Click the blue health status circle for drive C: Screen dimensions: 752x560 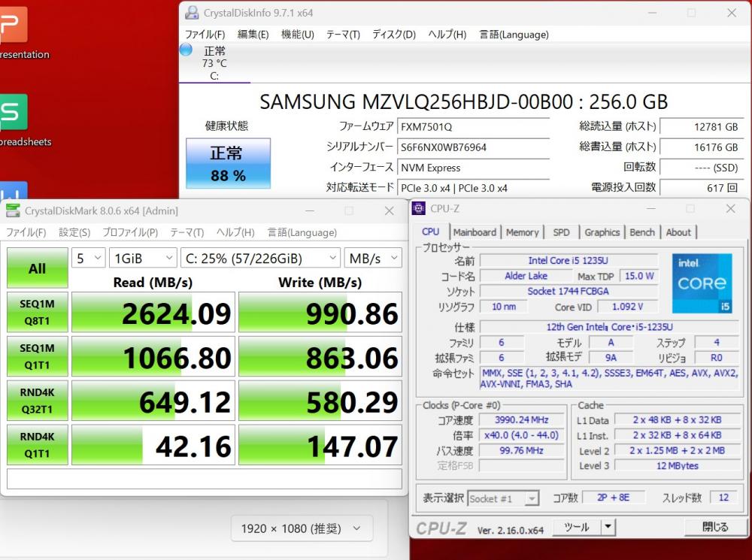tap(186, 50)
